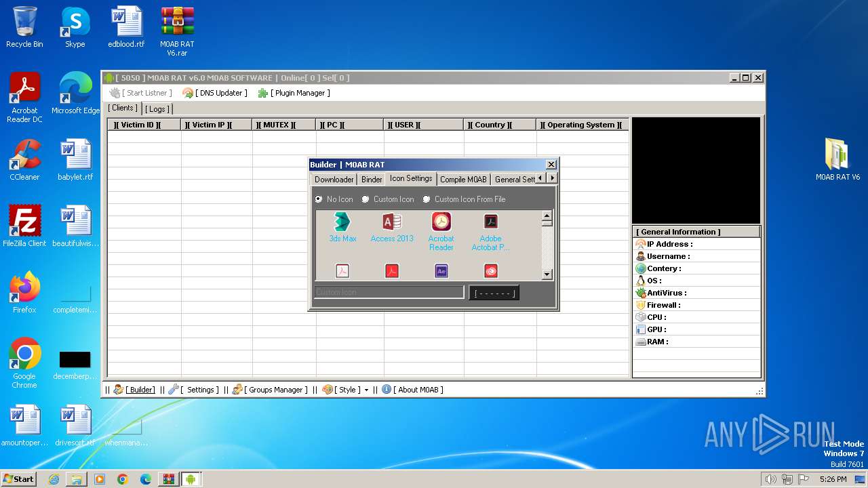
Task: Switch to the Downloader tab
Action: [x=334, y=179]
